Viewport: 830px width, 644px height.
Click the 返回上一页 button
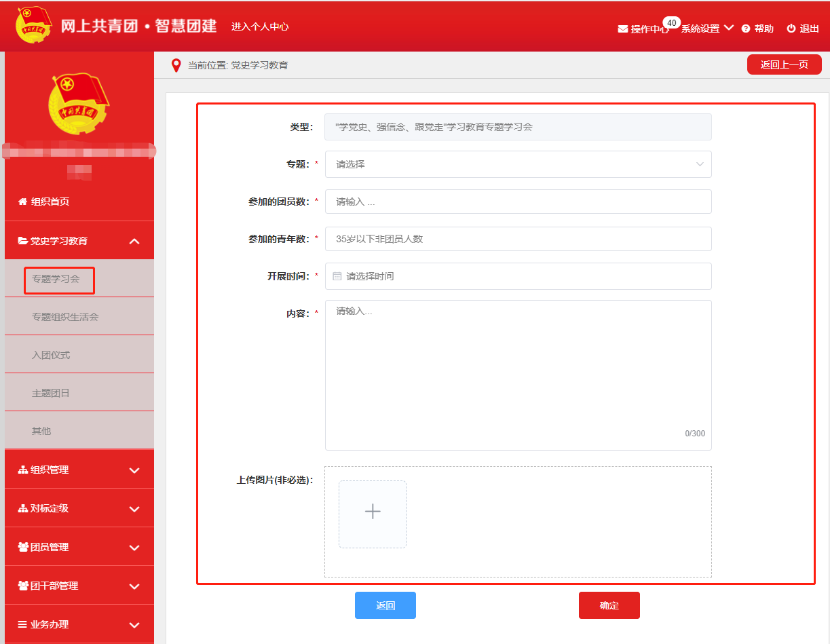784,64
